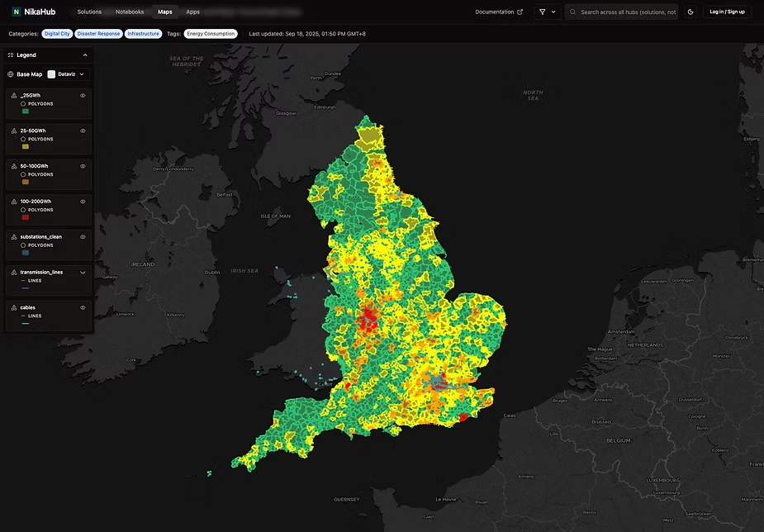Show the hidden transmission_lines layer

coord(83,273)
